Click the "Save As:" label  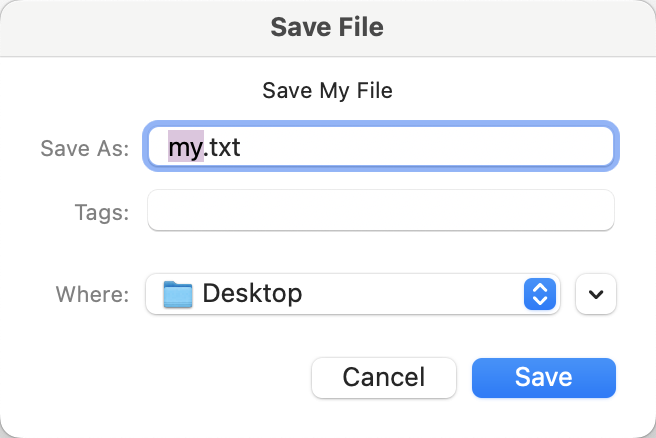[x=84, y=148]
